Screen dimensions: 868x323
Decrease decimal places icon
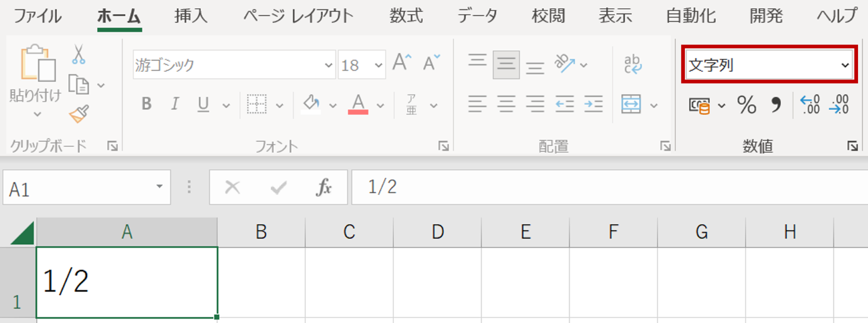point(839,104)
